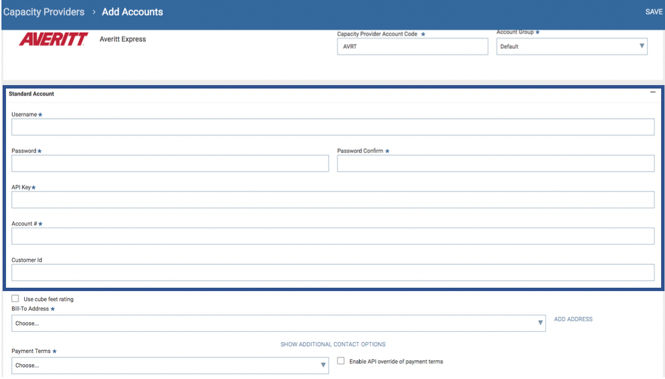Click the Averitt logo image
Screen dimensions: 665x379
point(53,39)
